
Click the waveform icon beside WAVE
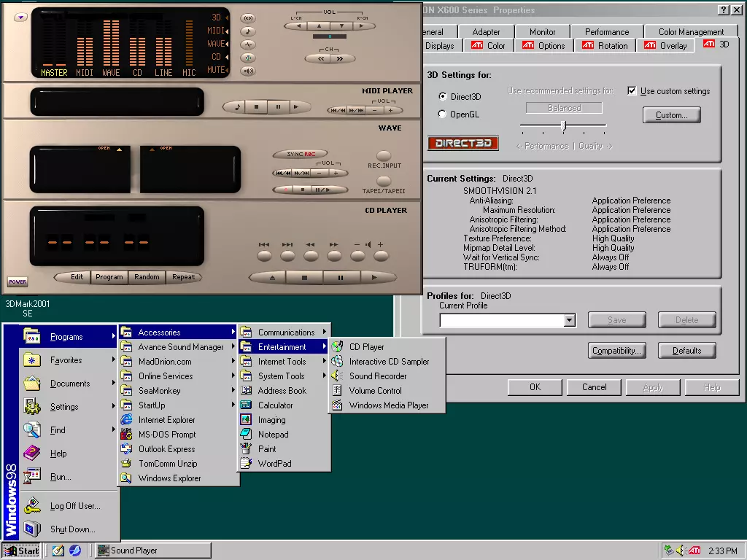248,44
